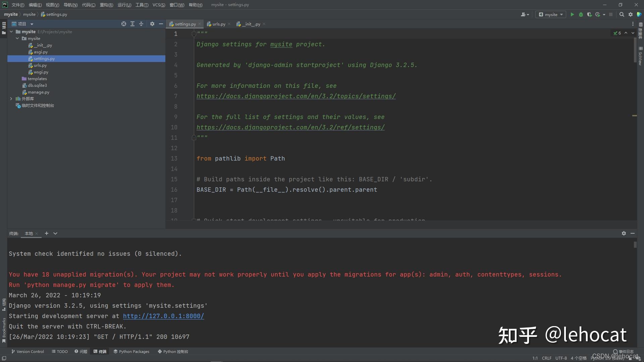Expand the 外部库 tree node
Viewport: 644px width, 362px height.
coord(11,99)
